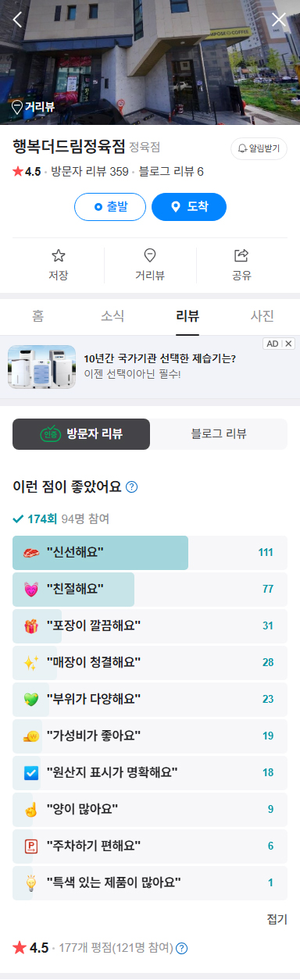Set as start point with 출발 button

click(x=110, y=207)
